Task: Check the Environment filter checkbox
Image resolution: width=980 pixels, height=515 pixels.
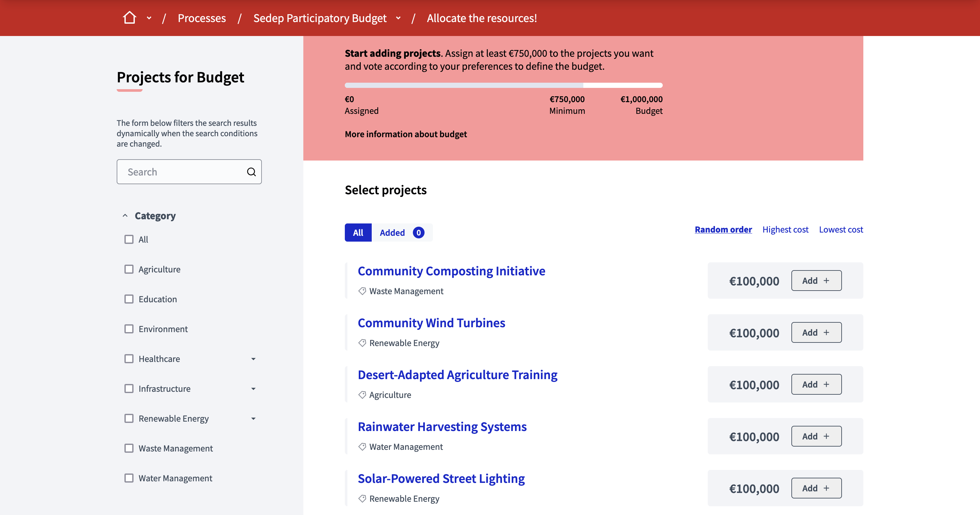Action: [129, 329]
